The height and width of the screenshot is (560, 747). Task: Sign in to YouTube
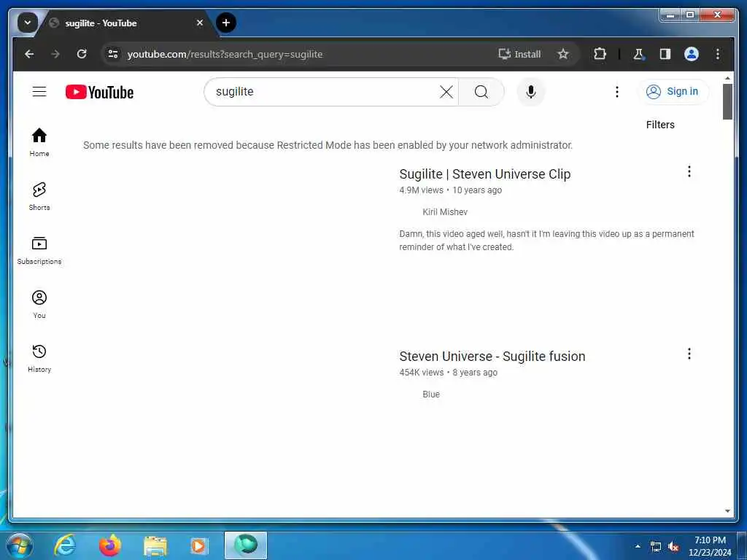[x=673, y=91]
